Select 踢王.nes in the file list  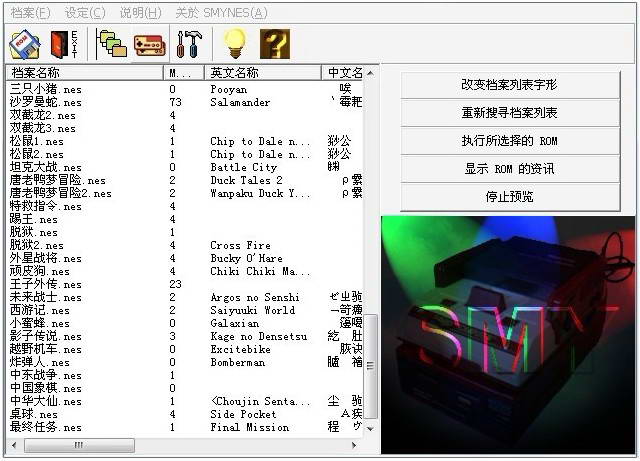pyautogui.click(x=34, y=219)
